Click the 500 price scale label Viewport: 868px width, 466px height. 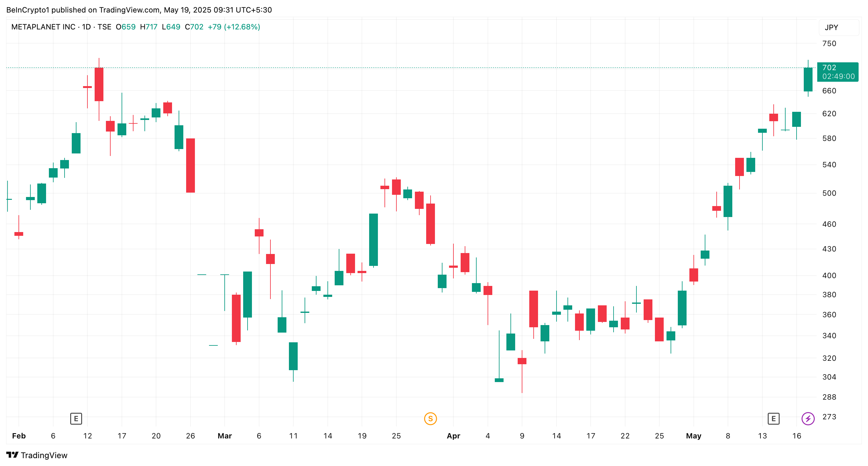coord(829,193)
